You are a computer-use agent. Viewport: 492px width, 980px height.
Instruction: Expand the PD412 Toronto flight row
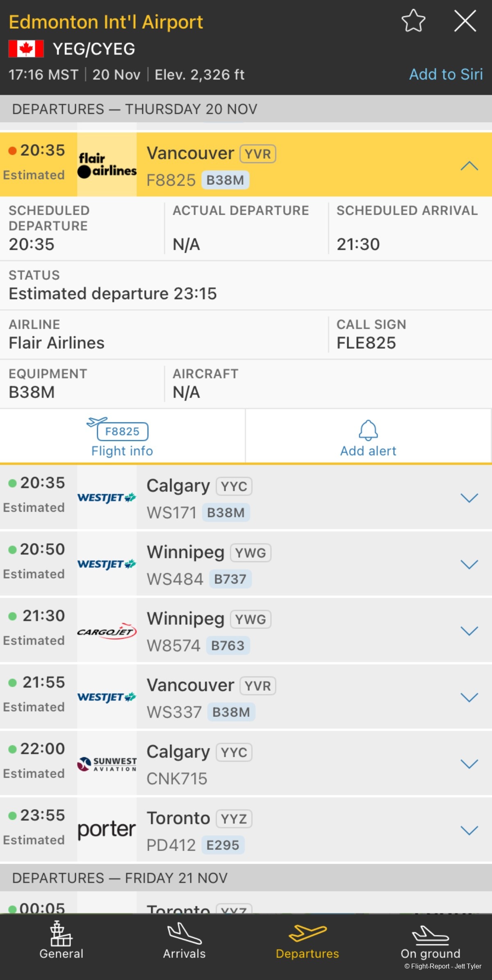469,830
